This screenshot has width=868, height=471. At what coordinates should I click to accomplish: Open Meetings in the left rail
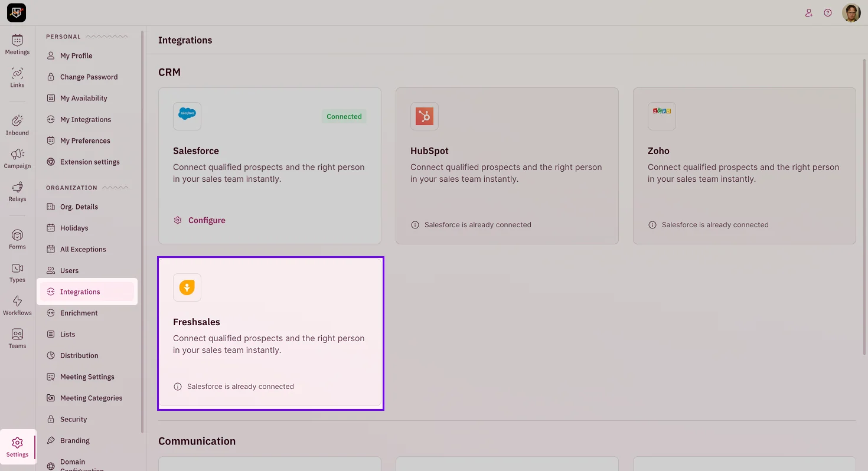point(17,45)
